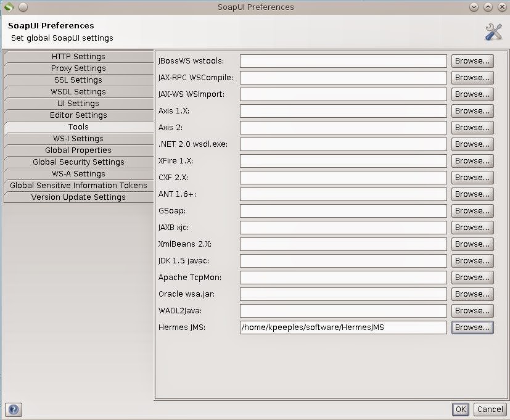The image size is (510, 420).
Task: Browse for CXF 2.X path
Action: click(472, 178)
